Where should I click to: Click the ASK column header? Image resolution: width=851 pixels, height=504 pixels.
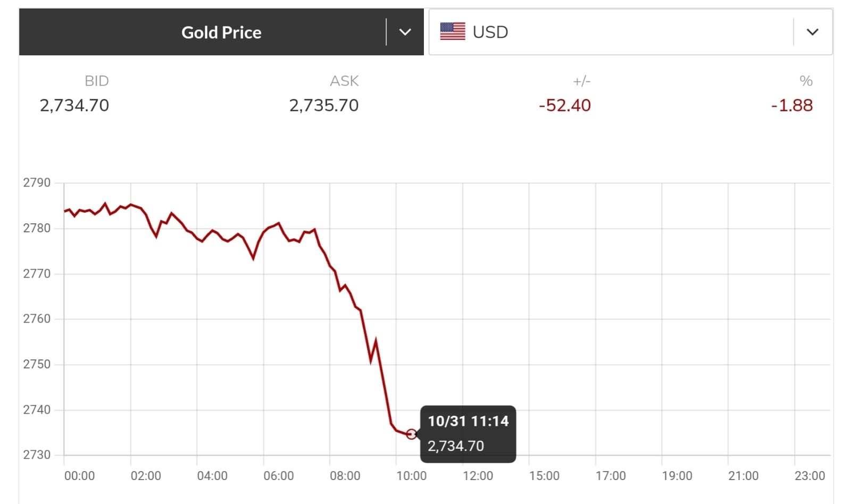click(x=344, y=81)
